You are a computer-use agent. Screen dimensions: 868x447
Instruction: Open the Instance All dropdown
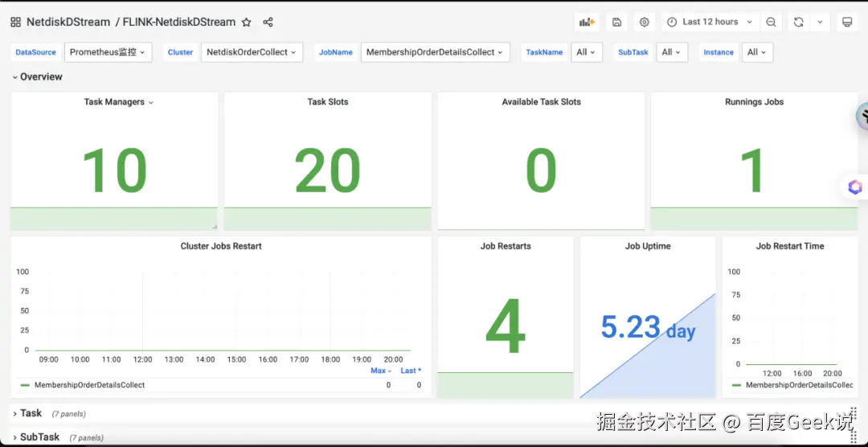tap(757, 52)
